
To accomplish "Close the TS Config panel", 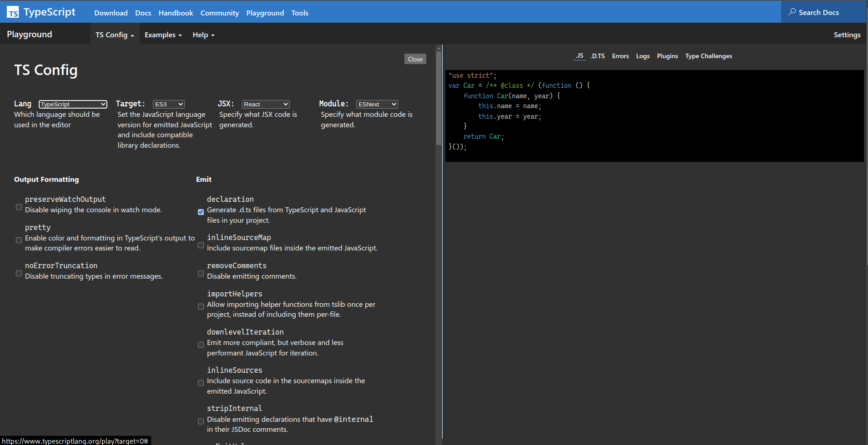I will click(x=415, y=59).
